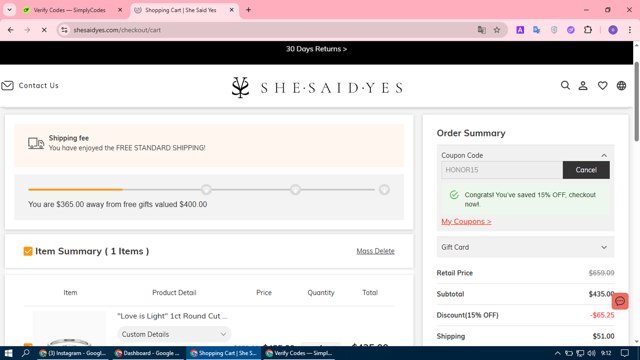Image resolution: width=640 pixels, height=360 pixels.
Task: Open Windows taskbar search
Action: [26, 353]
